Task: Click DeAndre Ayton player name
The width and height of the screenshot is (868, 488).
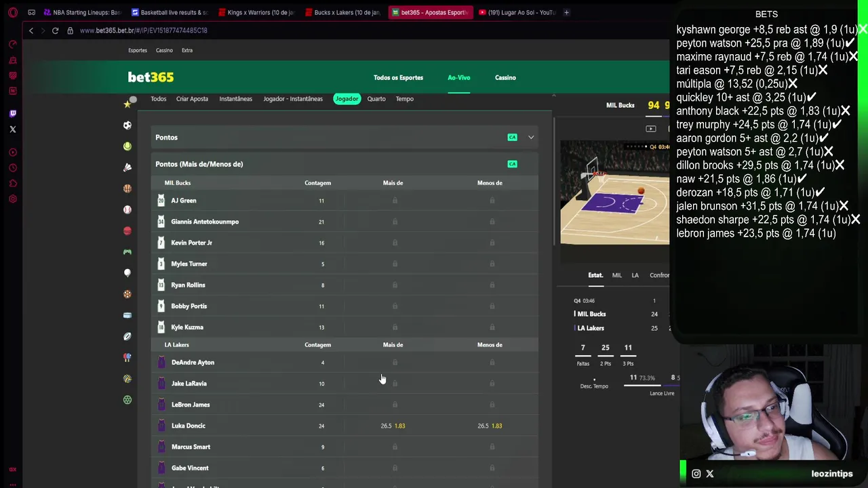Action: [x=193, y=363]
